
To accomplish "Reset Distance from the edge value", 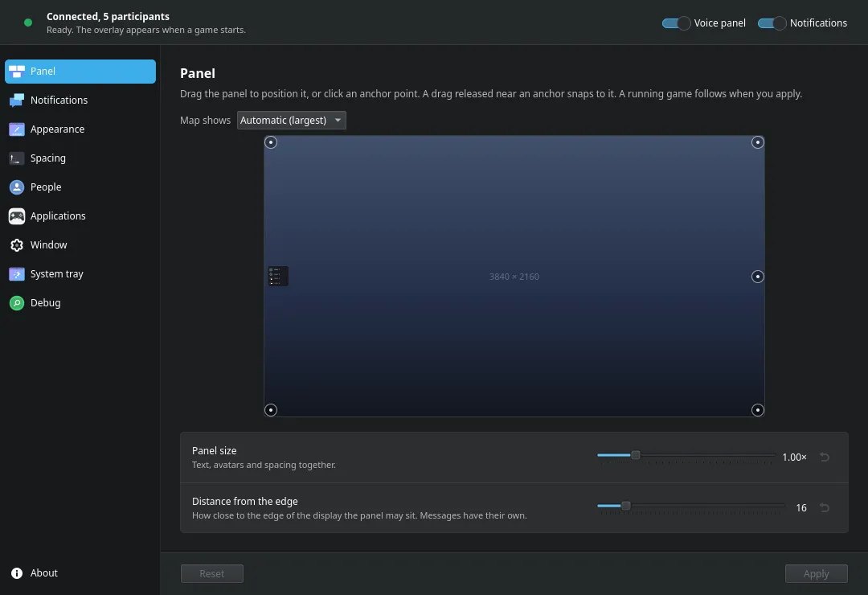I will coord(825,508).
